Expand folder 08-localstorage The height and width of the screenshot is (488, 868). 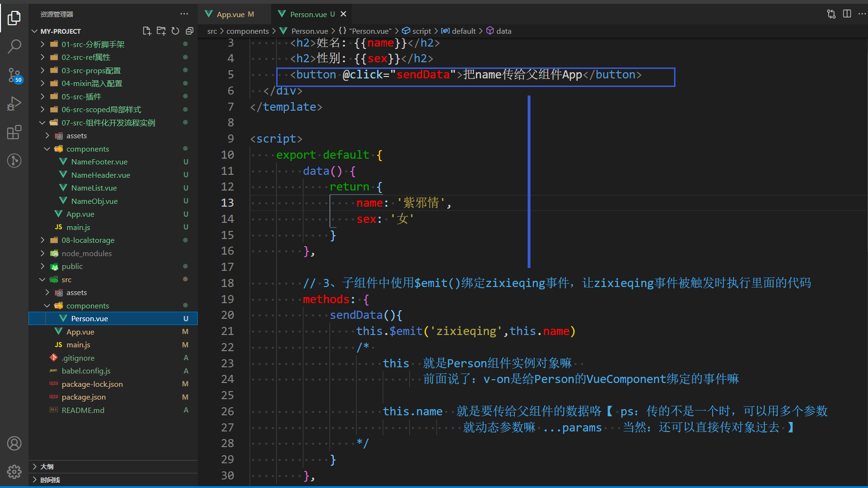coord(113,240)
